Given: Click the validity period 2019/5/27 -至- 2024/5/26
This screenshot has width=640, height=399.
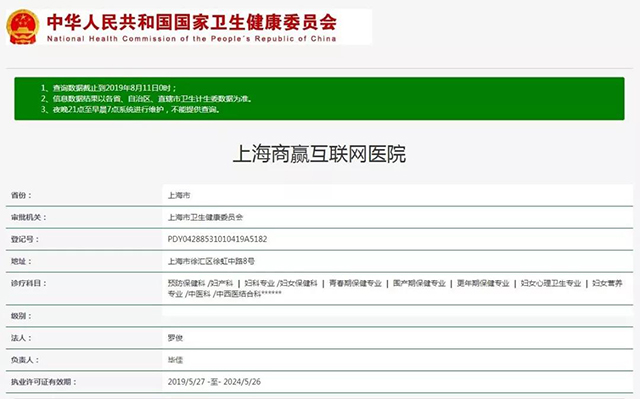Looking at the screenshot, I should 214,382.
